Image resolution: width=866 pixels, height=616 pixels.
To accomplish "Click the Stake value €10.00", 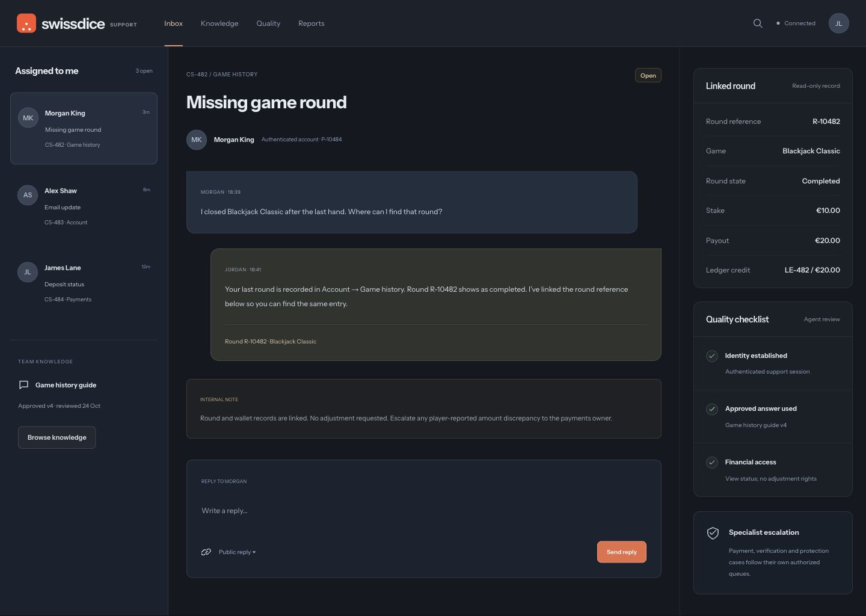I will (828, 211).
